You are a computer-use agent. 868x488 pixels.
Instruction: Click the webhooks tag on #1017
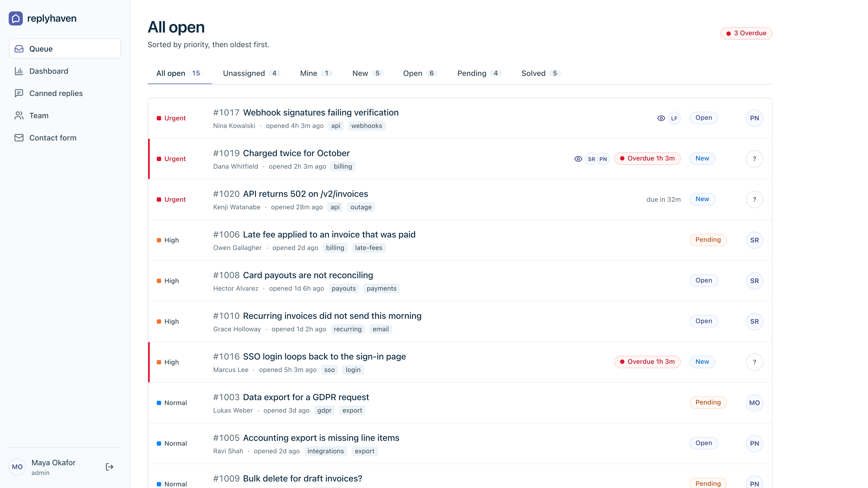coord(367,126)
